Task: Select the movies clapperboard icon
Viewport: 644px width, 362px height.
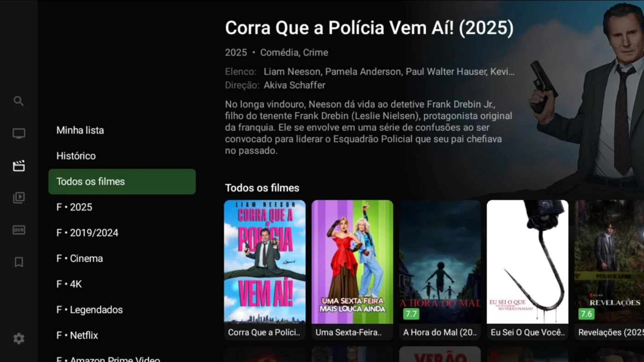Action: pyautogui.click(x=18, y=166)
